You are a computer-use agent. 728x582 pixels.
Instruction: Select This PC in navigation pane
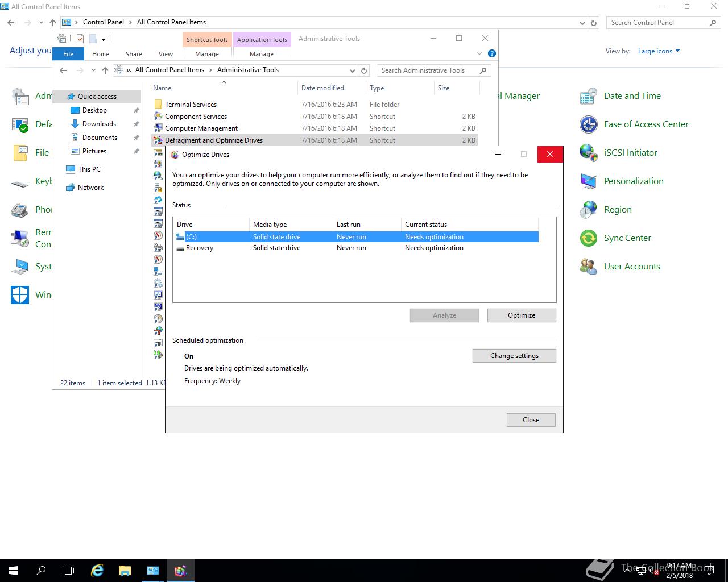[89, 169]
